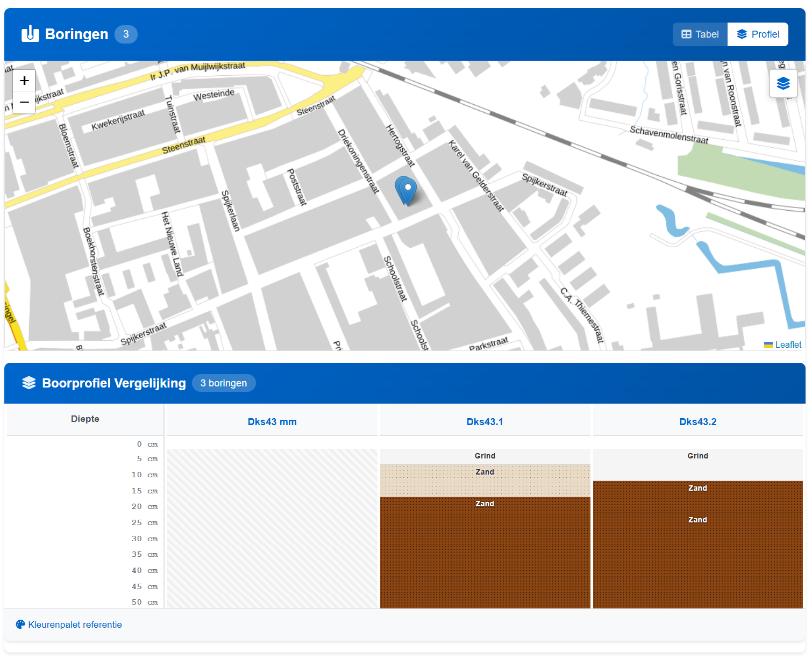Viewport: 812px width, 660px height.
Task: Select the beige Zand layer in Dks43.1
Action: pyautogui.click(x=485, y=481)
